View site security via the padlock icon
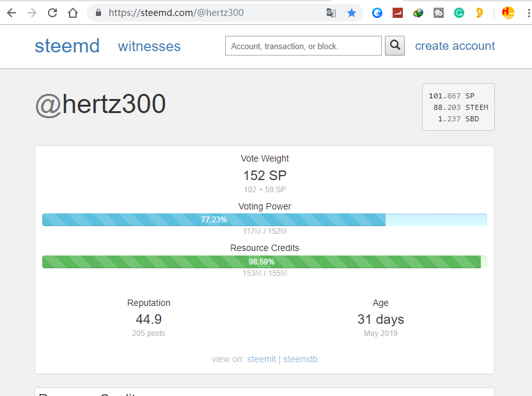Screen dimensions: 532x396 (98, 13)
